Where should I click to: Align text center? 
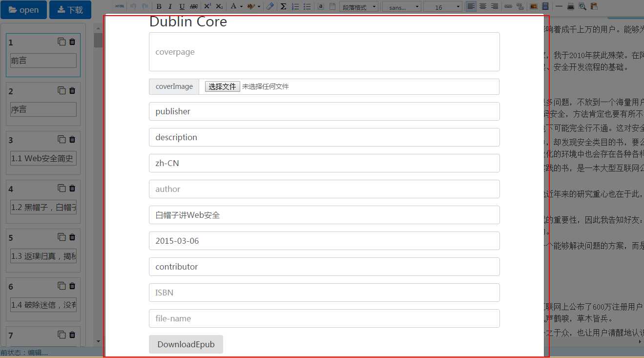click(483, 6)
